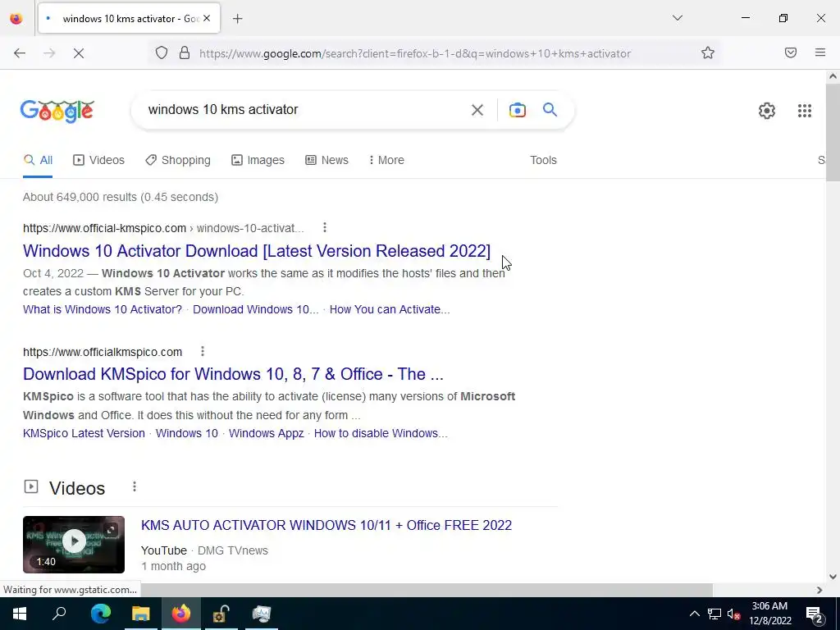Click the padlock site info icon
840x630 pixels.
[x=185, y=53]
